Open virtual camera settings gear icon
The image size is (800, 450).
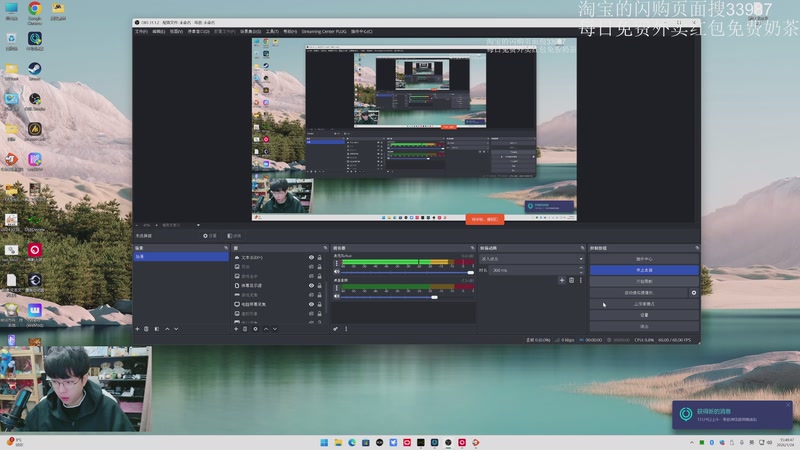pos(693,292)
